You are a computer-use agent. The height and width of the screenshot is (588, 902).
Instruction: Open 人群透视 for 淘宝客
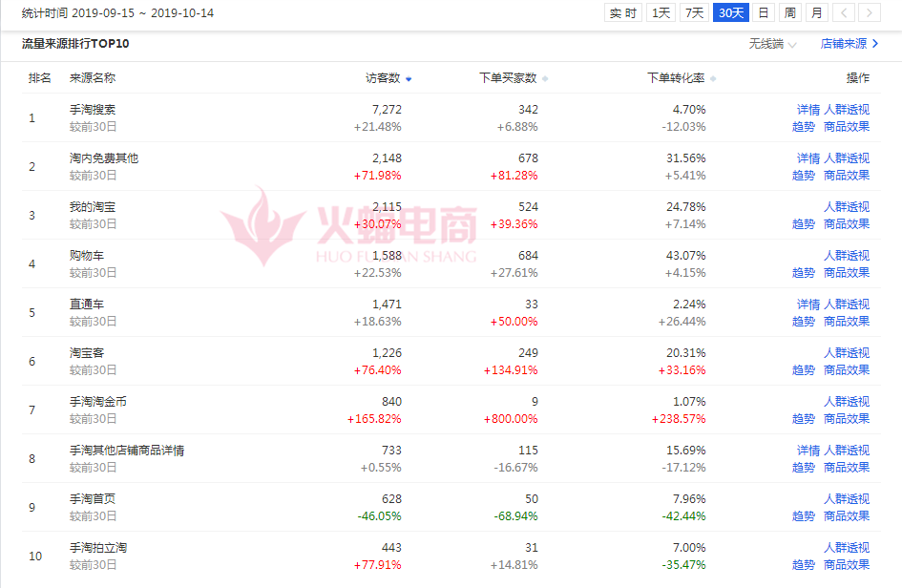[847, 352]
